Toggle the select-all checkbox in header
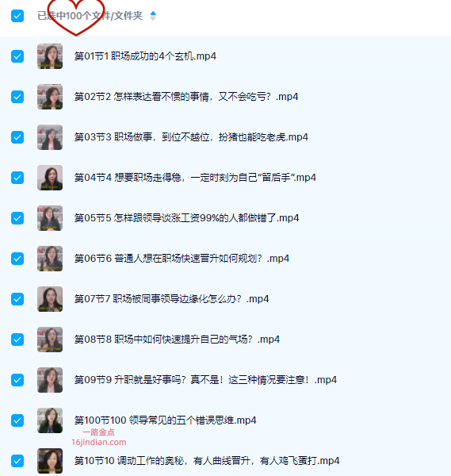This screenshot has width=451, height=476. coord(17,16)
